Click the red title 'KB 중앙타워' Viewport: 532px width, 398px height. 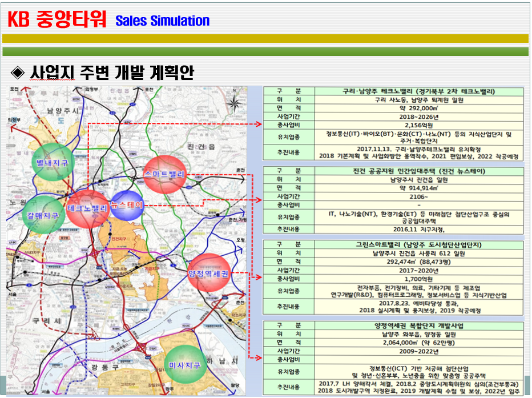57,19
